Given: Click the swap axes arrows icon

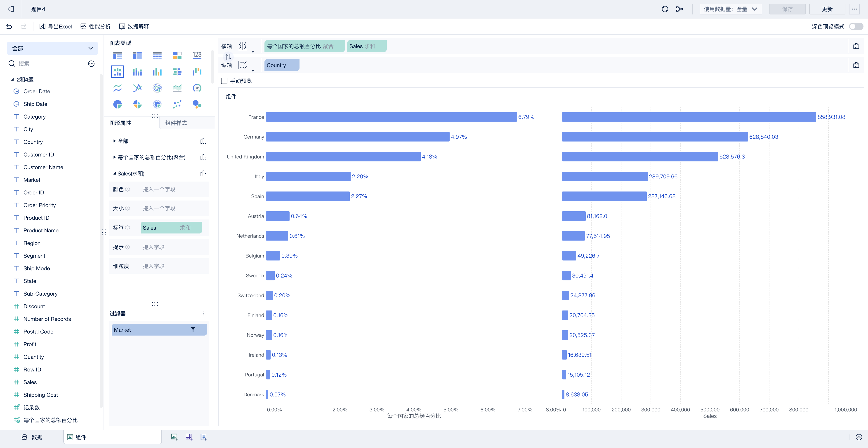Looking at the screenshot, I should 228,56.
